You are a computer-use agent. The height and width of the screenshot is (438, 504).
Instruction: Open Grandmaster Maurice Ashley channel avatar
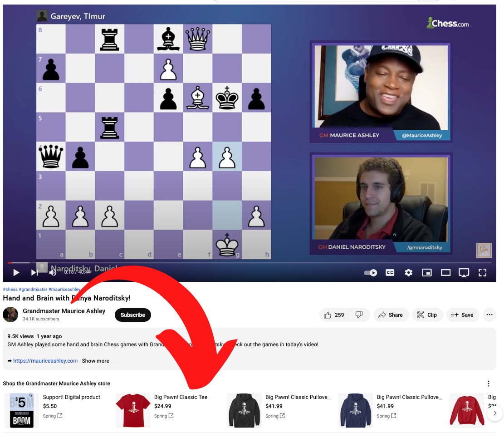click(10, 315)
